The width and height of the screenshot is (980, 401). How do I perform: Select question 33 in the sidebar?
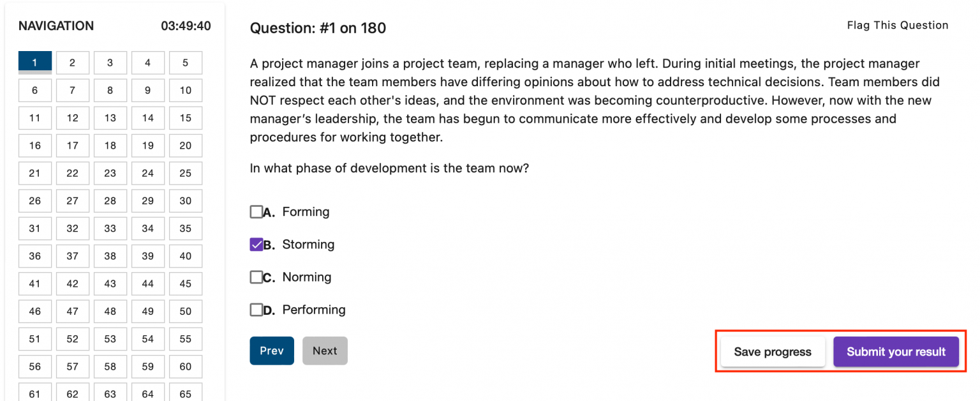(110, 228)
